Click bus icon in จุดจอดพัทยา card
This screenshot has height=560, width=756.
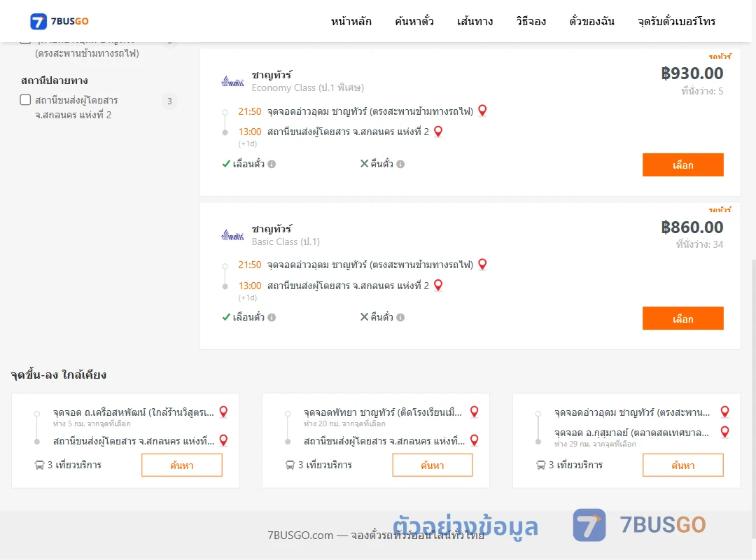(290, 465)
